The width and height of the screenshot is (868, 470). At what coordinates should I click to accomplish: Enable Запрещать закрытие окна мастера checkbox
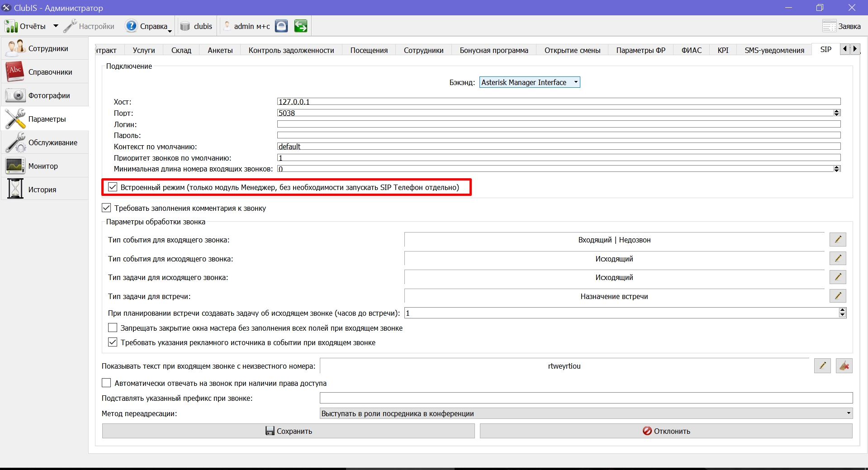point(113,328)
